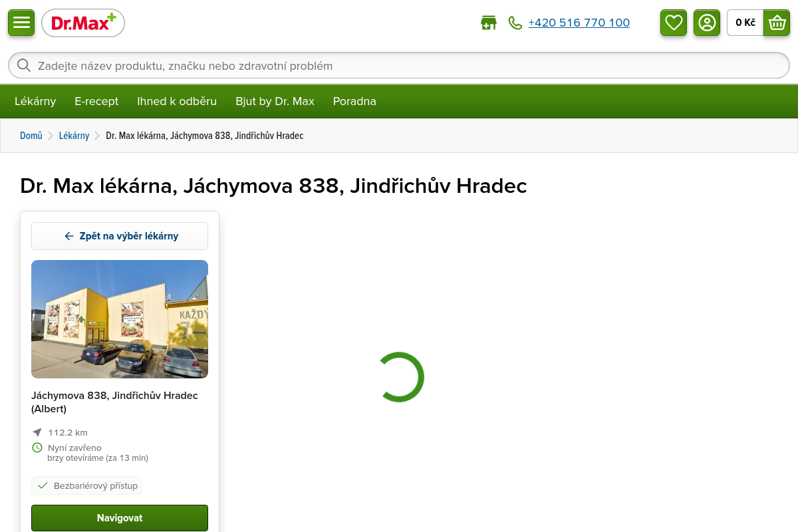Click the Navigovat button
The width and height of the screenshot is (798, 532).
click(x=120, y=518)
